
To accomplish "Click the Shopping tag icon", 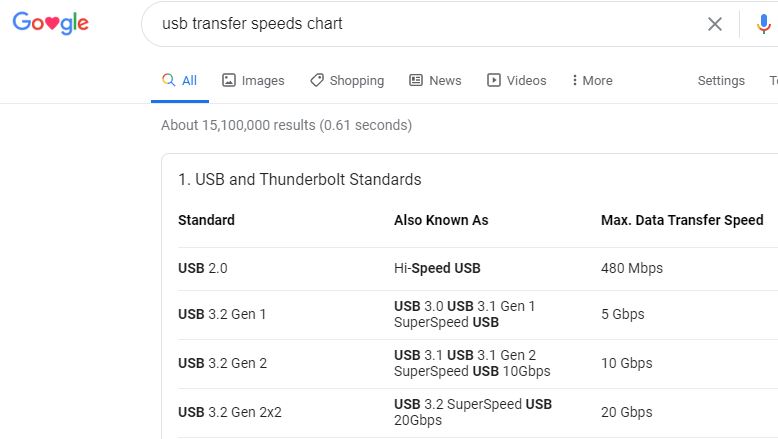I will tap(317, 80).
